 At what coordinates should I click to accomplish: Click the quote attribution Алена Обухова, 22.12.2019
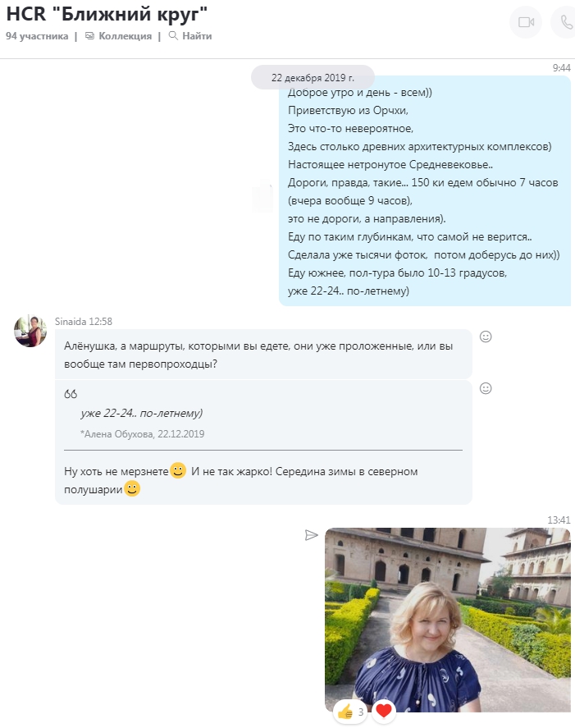click(143, 434)
